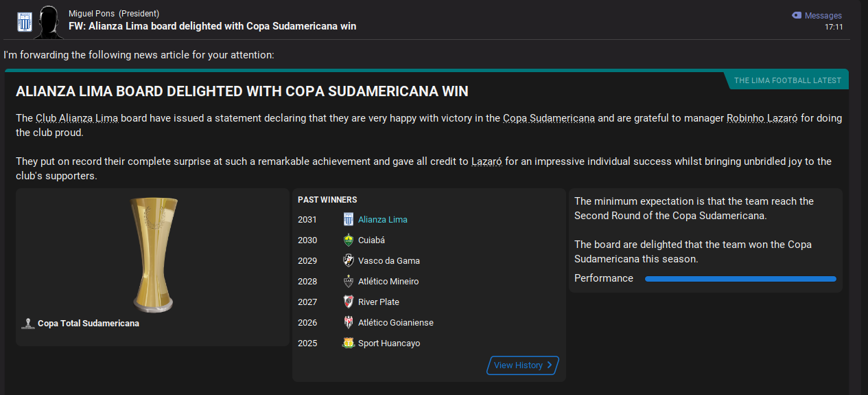This screenshot has height=395, width=868.
Task: Click Miguel Pons president silhouette avatar
Action: tap(49, 22)
